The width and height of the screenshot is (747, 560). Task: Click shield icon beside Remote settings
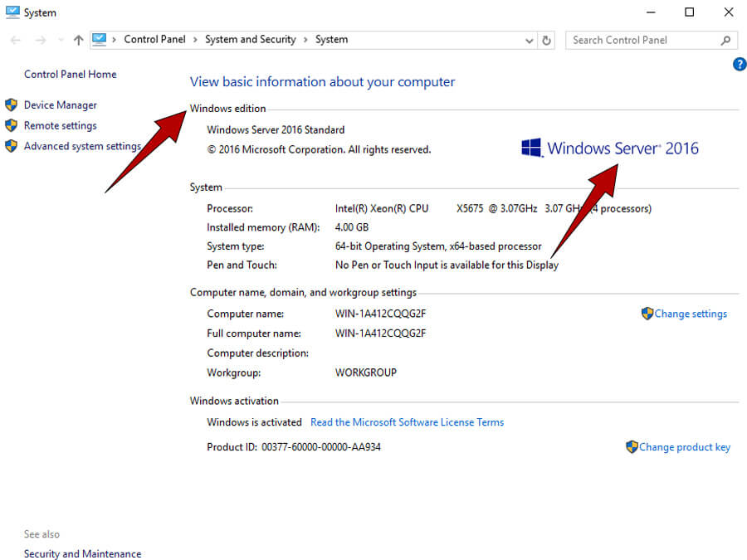[12, 125]
